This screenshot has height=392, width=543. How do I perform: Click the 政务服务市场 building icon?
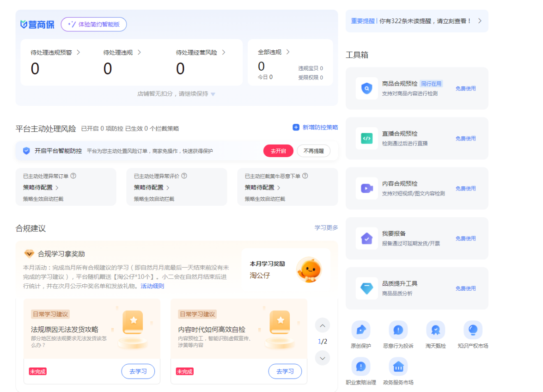[398, 367]
